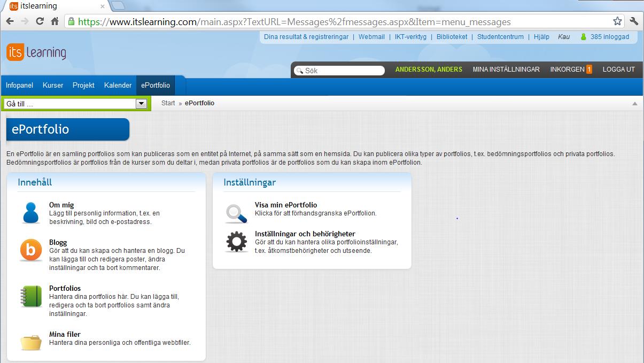644x363 pixels.
Task: Click the green logged-in user icon
Action: (x=583, y=37)
